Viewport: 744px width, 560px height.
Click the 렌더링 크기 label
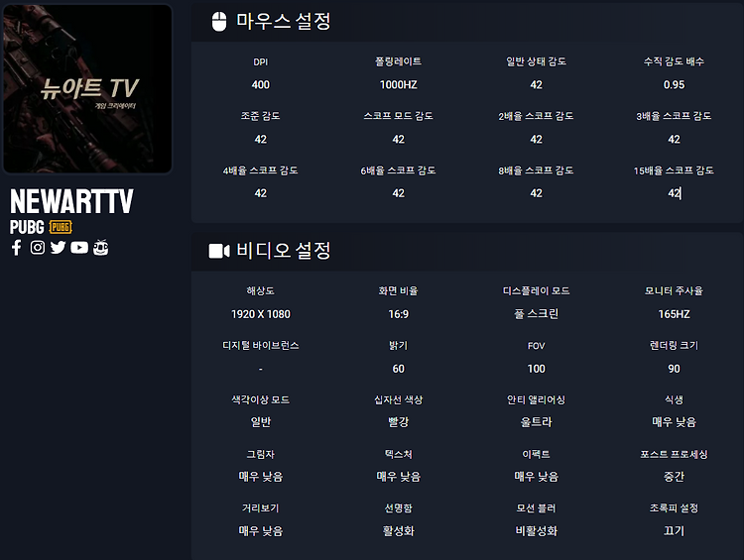675,346
